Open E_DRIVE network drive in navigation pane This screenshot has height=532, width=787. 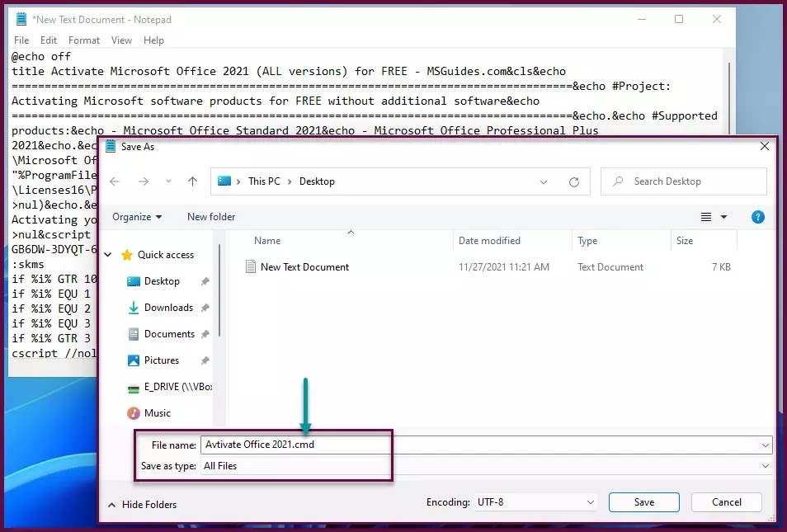(x=170, y=387)
